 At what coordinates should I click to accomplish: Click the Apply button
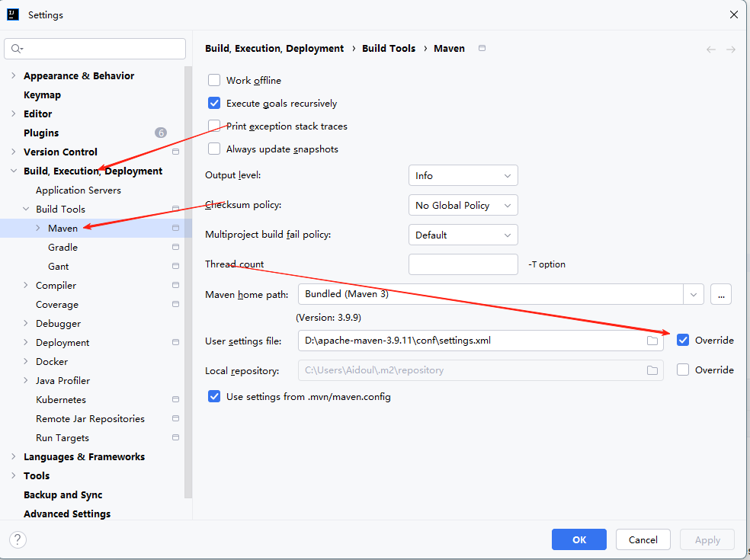pyautogui.click(x=707, y=539)
